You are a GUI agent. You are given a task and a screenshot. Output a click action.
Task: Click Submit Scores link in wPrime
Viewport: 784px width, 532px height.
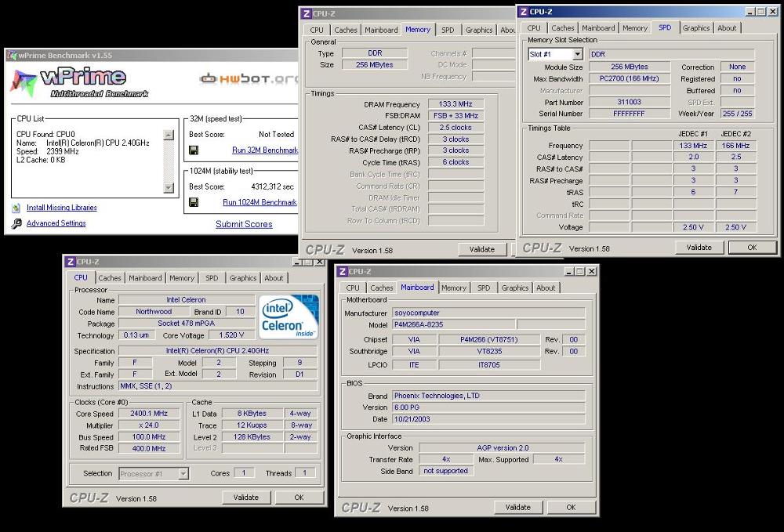tap(244, 224)
